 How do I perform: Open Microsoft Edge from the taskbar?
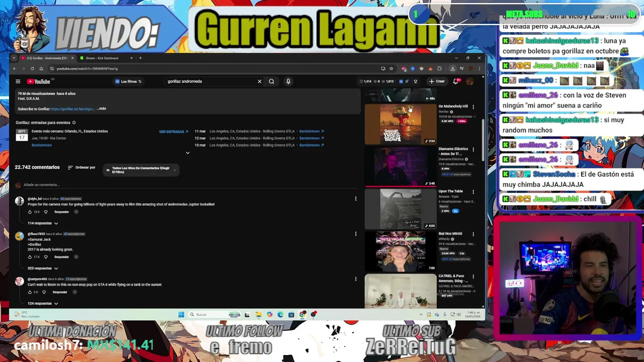tap(280, 315)
